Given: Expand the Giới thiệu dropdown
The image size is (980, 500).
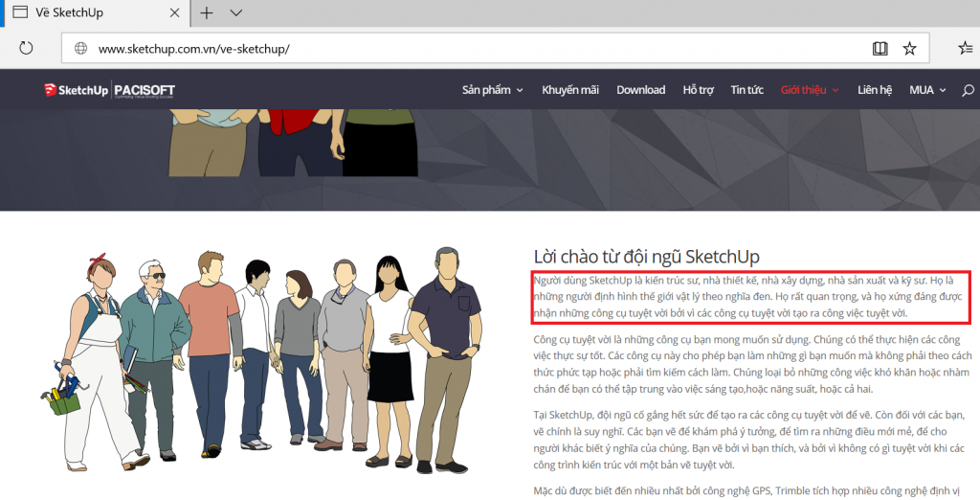Looking at the screenshot, I should (810, 90).
